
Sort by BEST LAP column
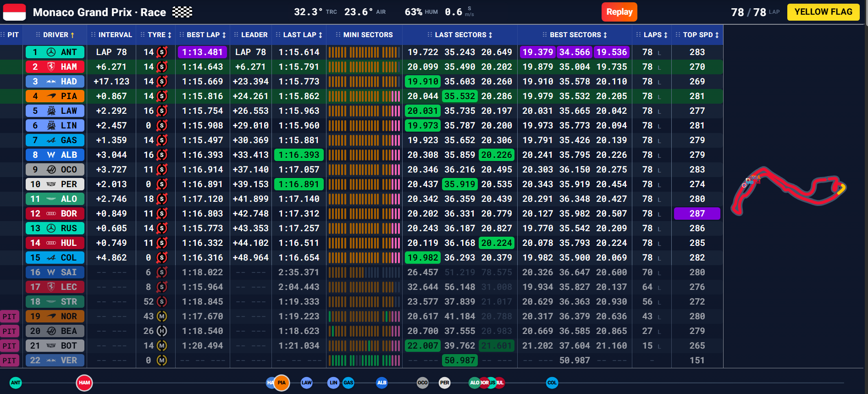(203, 35)
